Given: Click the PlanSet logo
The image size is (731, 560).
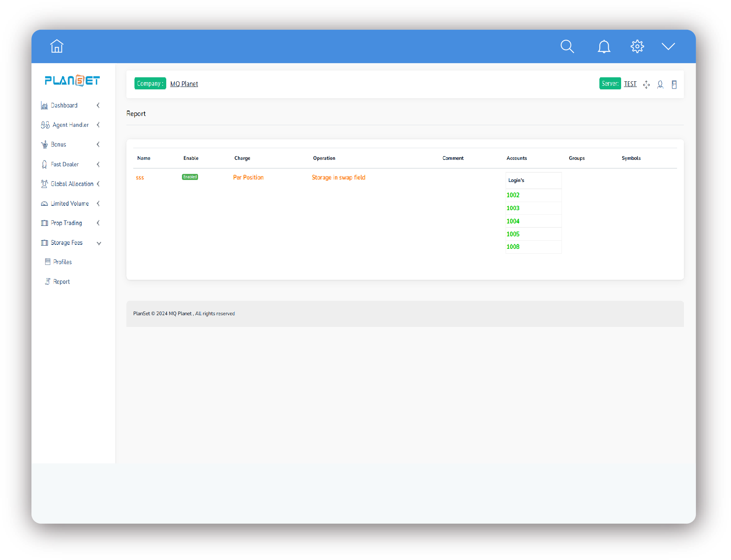Looking at the screenshot, I should [x=72, y=81].
